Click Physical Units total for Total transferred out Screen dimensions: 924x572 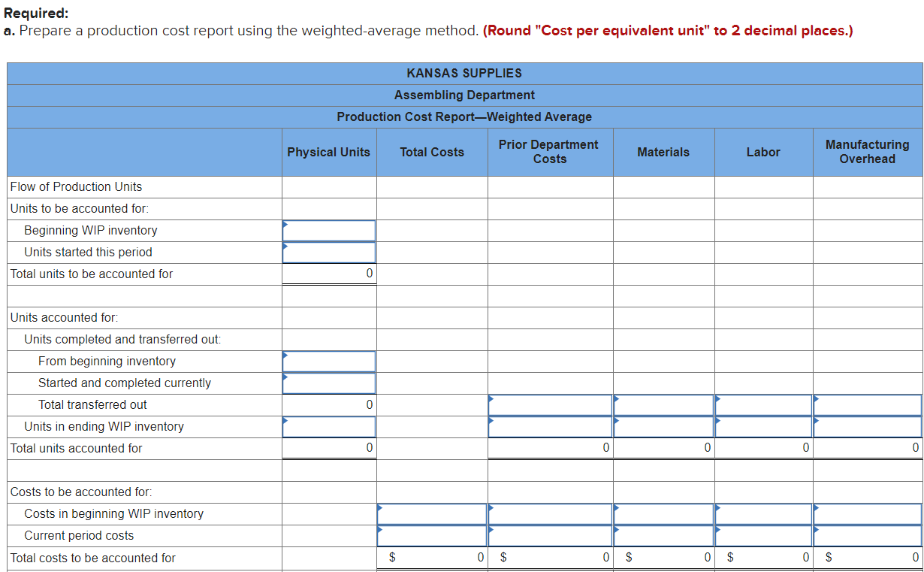[329, 404]
